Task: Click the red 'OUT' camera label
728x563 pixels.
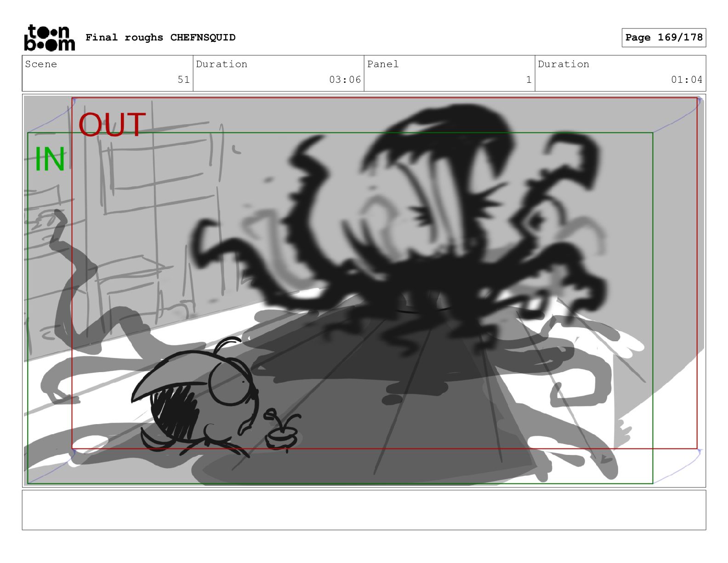Action: click(112, 125)
